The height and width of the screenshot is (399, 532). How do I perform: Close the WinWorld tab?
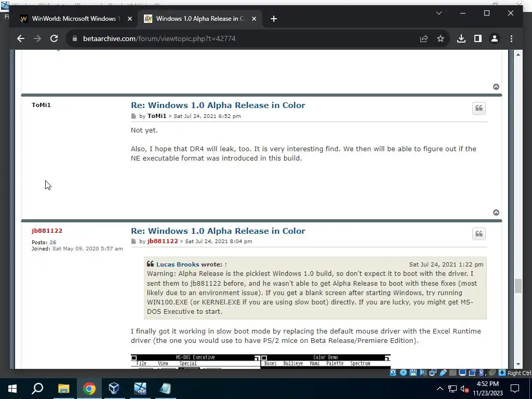pos(129,19)
